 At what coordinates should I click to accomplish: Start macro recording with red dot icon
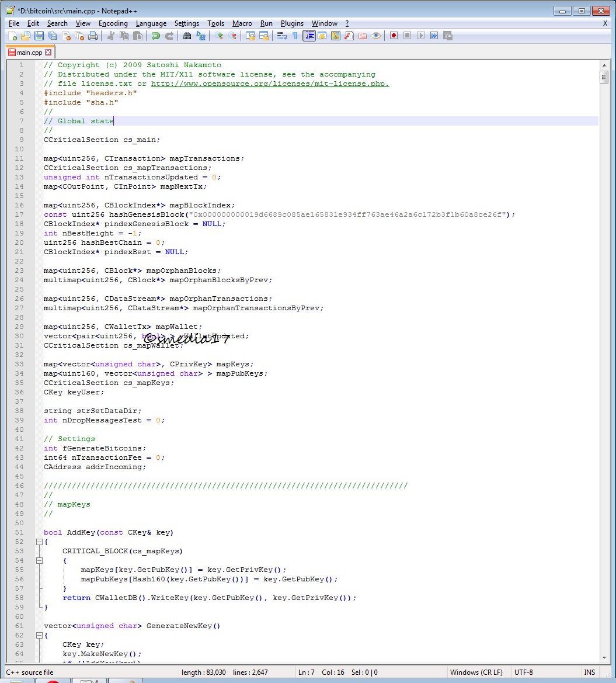394,36
